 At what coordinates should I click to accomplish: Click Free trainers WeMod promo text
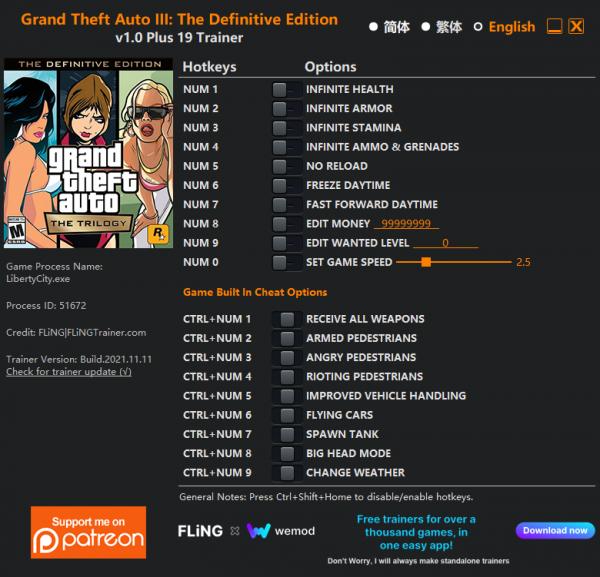[x=416, y=532]
